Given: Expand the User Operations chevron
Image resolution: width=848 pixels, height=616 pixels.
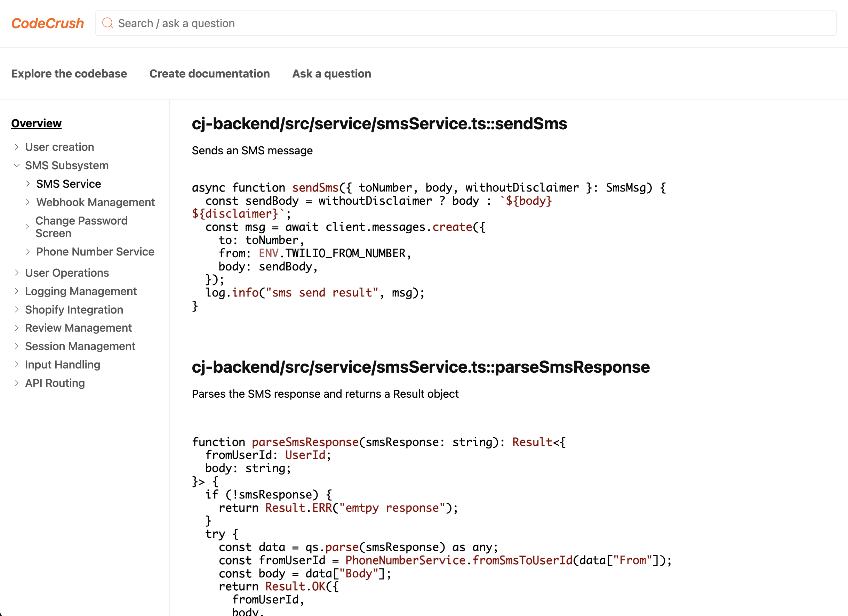Looking at the screenshot, I should click(x=16, y=273).
